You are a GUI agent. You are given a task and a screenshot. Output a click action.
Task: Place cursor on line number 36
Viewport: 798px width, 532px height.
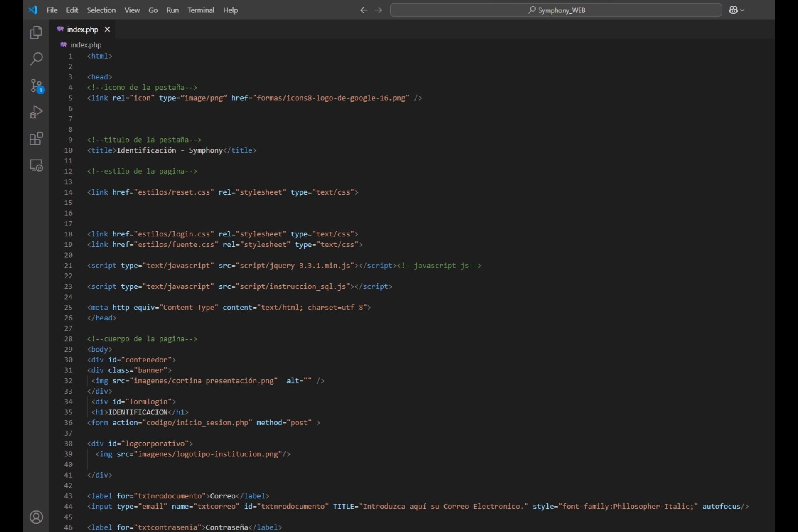click(x=68, y=422)
